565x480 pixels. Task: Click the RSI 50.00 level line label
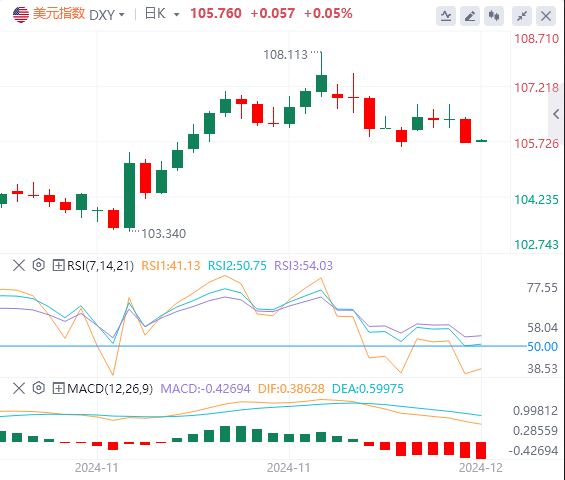[x=542, y=347]
